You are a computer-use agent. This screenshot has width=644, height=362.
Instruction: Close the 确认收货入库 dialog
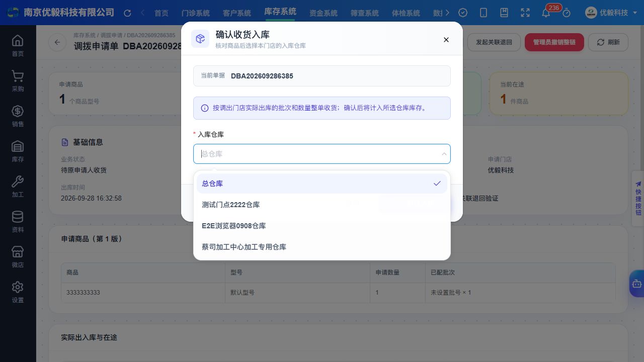click(446, 40)
